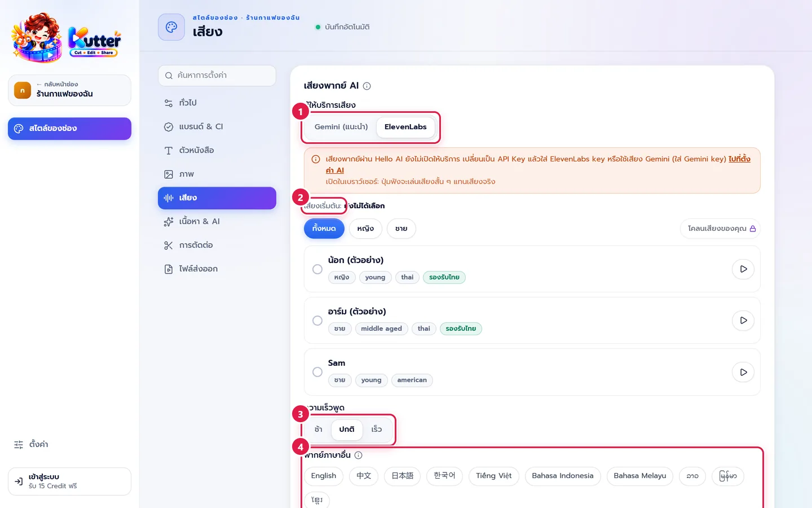Play the อาร์ม (ตัวอย่าง) voice preview

tap(743, 321)
